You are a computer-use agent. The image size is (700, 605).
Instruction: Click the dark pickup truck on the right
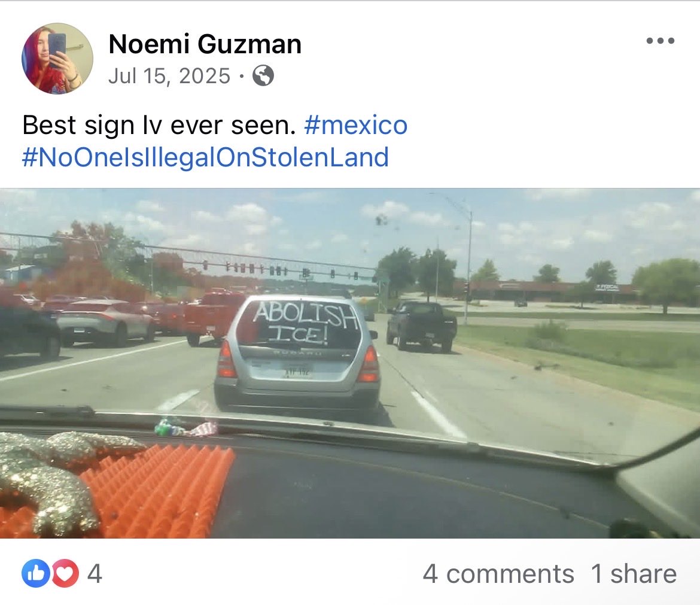[x=421, y=326]
